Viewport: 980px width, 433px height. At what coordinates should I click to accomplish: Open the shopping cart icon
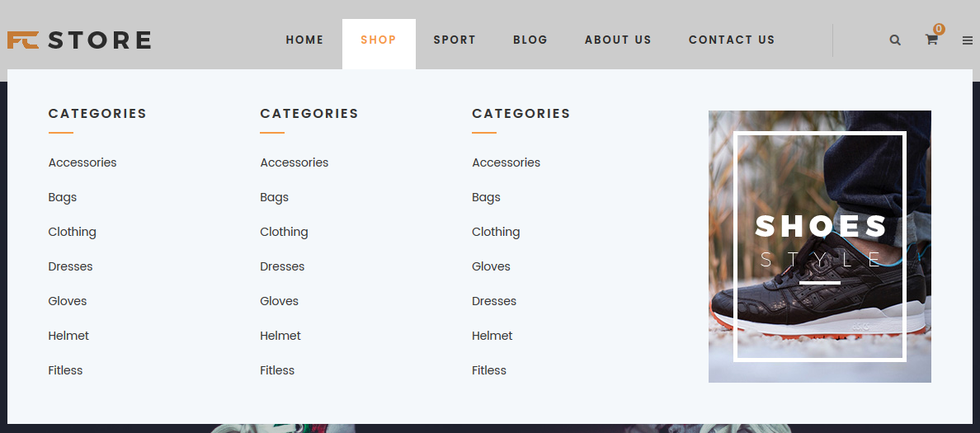click(931, 40)
